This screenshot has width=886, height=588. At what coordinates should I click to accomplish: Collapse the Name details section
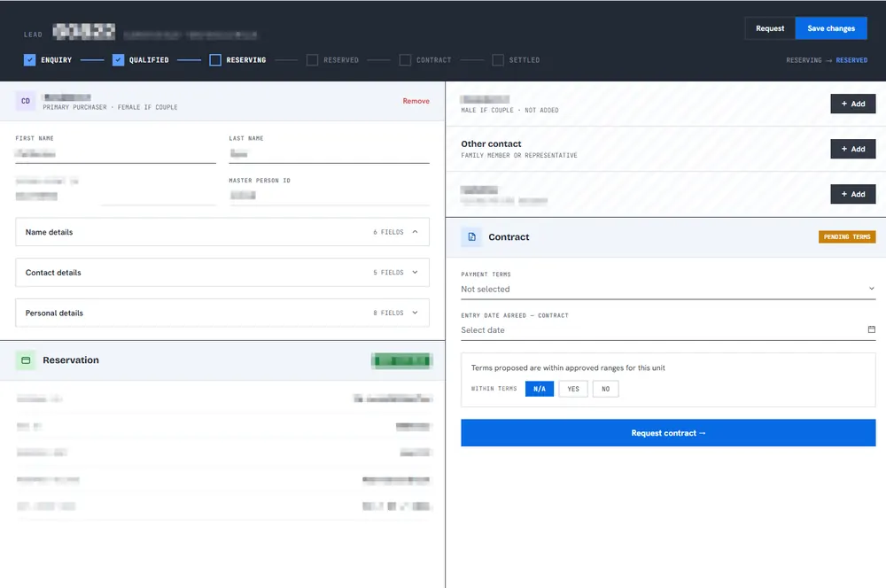coord(222,232)
